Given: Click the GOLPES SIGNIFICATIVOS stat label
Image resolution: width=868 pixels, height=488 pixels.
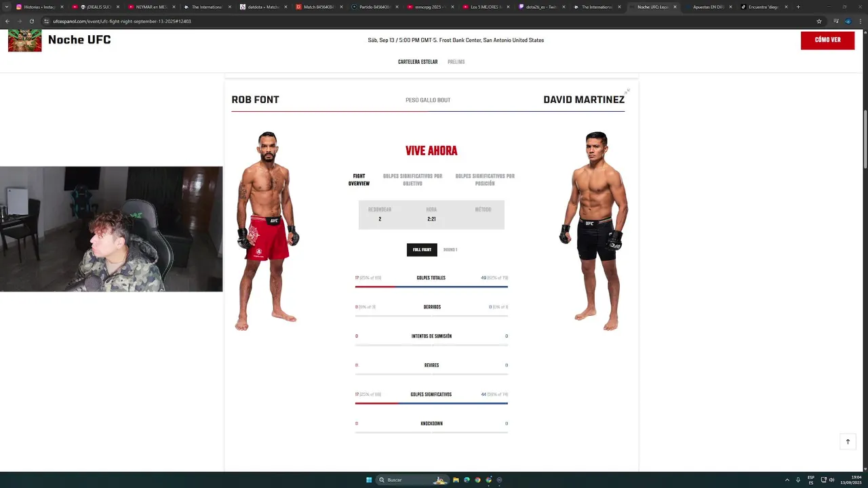Looking at the screenshot, I should (431, 394).
